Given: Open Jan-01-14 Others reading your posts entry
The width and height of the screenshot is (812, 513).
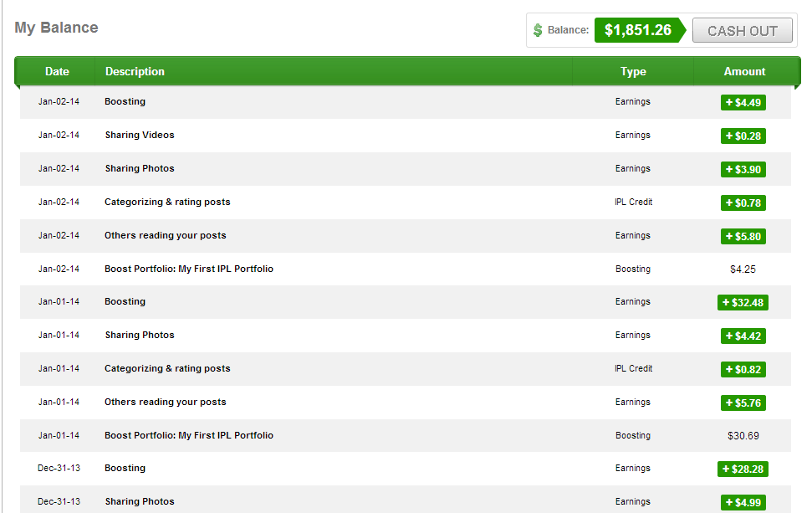Looking at the screenshot, I should tap(166, 402).
